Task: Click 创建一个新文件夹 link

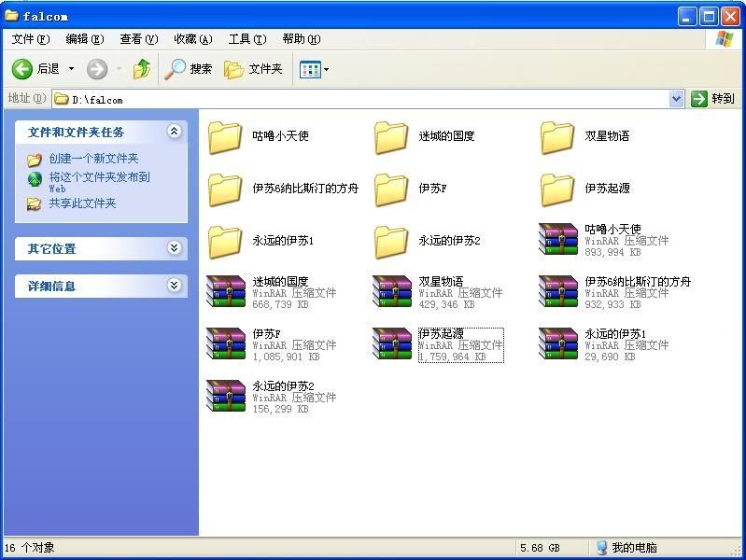Action: pyautogui.click(x=93, y=159)
